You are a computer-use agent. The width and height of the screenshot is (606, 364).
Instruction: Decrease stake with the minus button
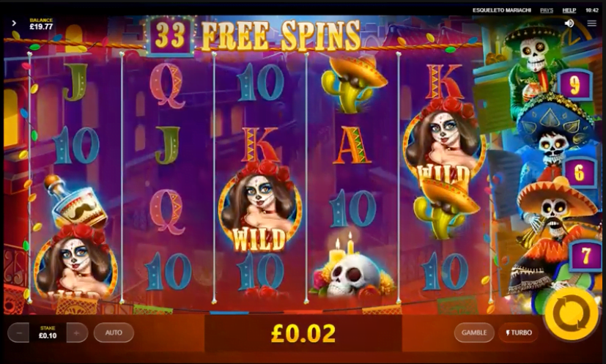pos(19,333)
